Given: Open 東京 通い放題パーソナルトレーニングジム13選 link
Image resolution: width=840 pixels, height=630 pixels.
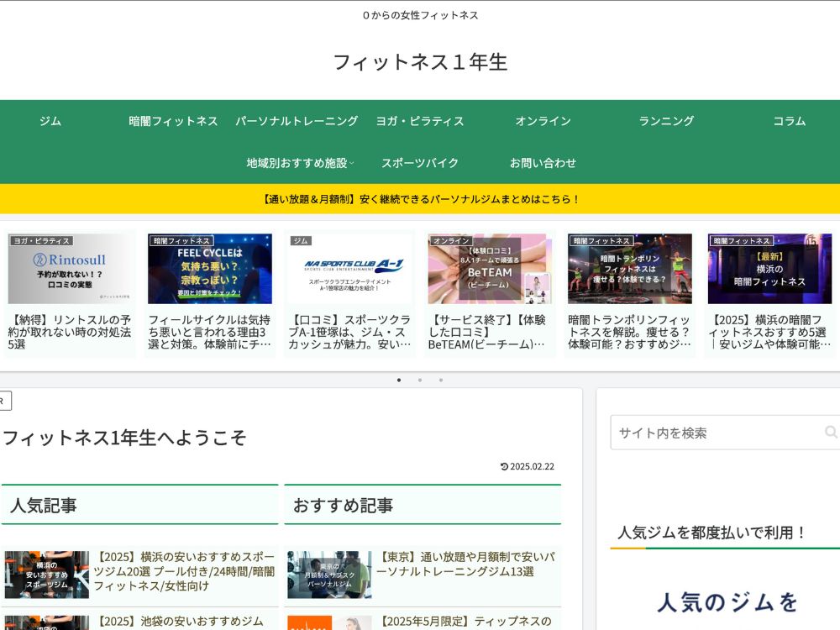Looking at the screenshot, I should click(x=465, y=564).
